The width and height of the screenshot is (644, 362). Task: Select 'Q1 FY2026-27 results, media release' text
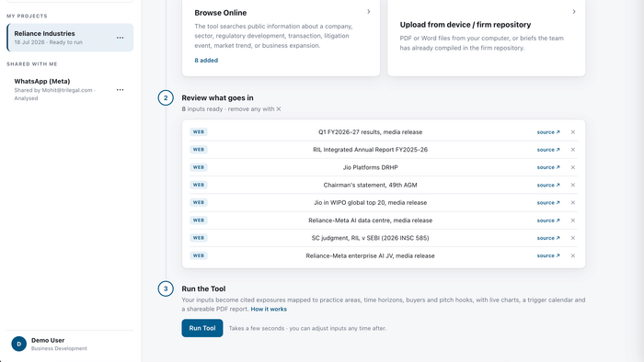[x=370, y=132]
